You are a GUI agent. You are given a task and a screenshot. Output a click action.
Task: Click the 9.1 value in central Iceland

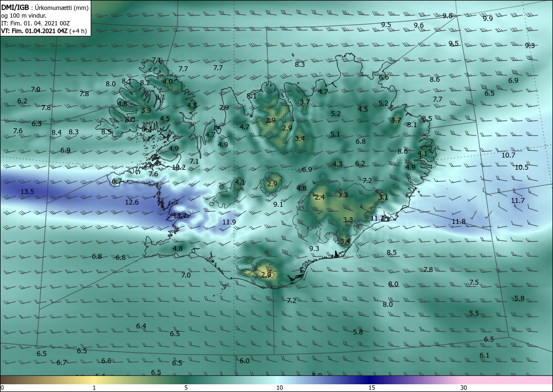278,204
